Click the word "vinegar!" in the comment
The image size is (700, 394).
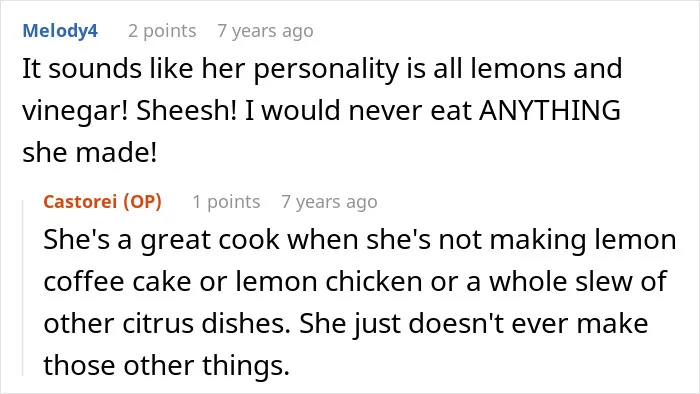[75, 111]
